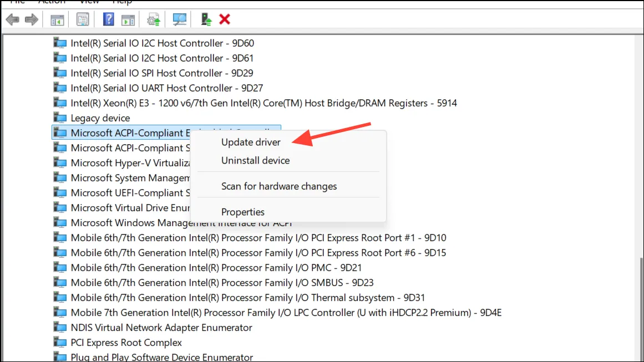Click the icon beside Plug and Play Software Device Enumerator

point(60,357)
